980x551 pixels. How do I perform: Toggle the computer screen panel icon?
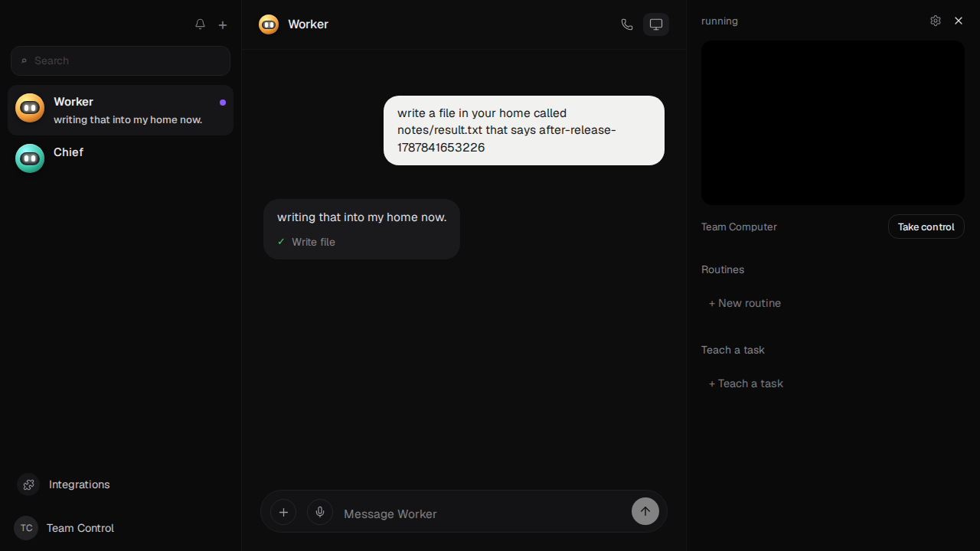[x=656, y=24]
